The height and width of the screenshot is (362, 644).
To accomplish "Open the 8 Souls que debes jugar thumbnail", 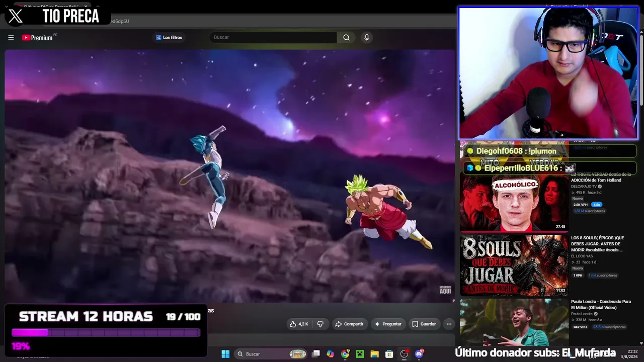I will tap(514, 265).
